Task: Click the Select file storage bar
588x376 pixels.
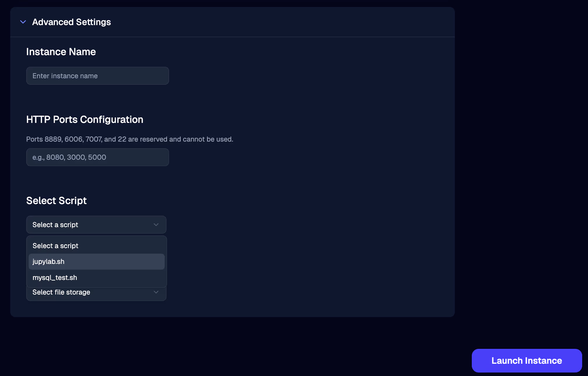Action: tap(88, 292)
